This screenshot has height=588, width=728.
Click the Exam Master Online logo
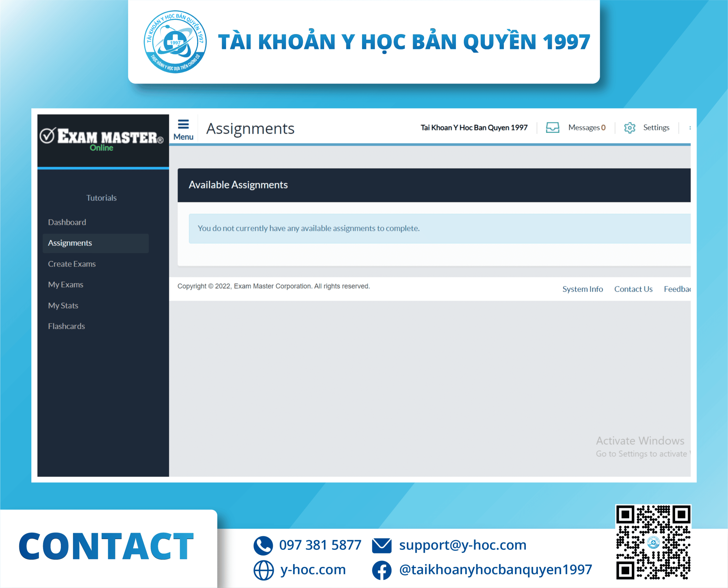coord(102,139)
